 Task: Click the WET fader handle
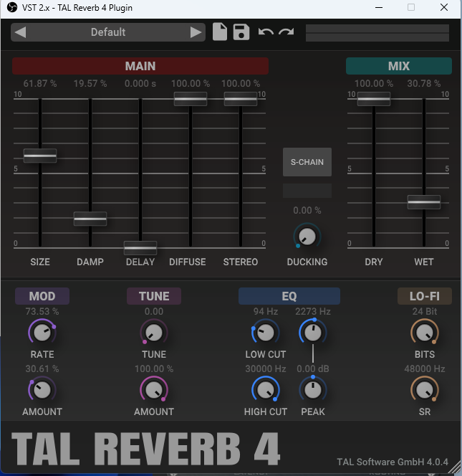pos(424,202)
